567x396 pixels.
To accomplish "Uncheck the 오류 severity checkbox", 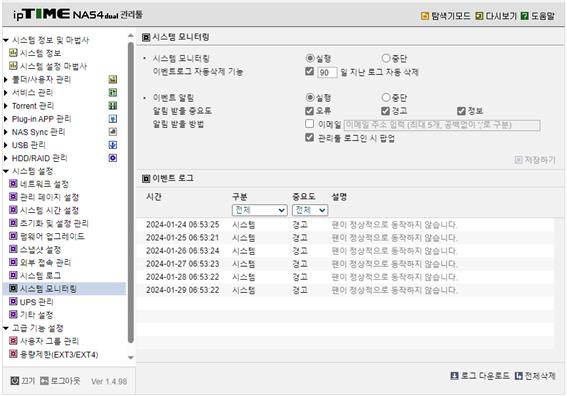I will [310, 111].
